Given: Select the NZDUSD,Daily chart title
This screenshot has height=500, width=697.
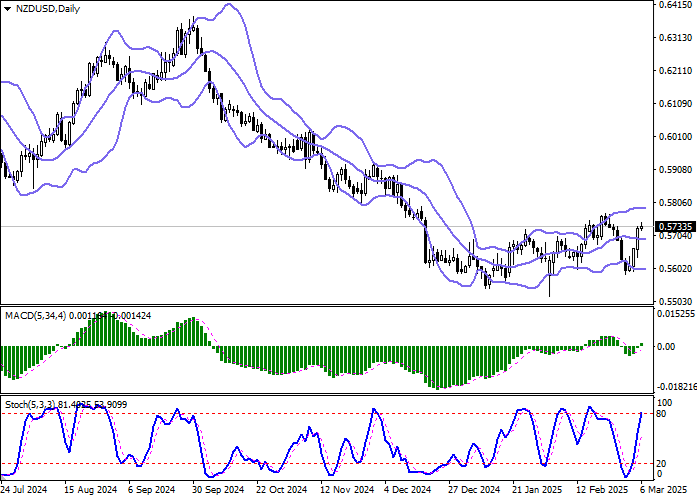Looking at the screenshot, I should point(49,9).
